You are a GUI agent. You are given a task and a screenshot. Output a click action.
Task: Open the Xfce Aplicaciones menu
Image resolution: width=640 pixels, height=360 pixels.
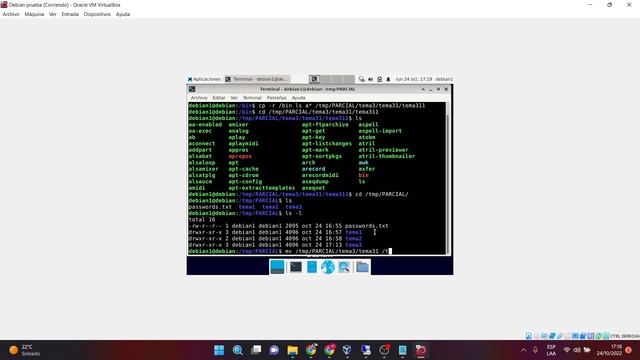(204, 79)
